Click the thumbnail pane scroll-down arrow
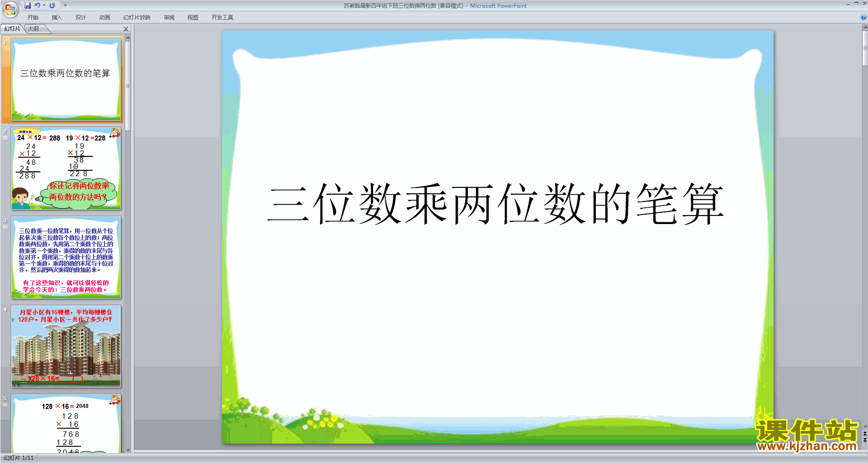This screenshot has width=868, height=463. tap(128, 450)
